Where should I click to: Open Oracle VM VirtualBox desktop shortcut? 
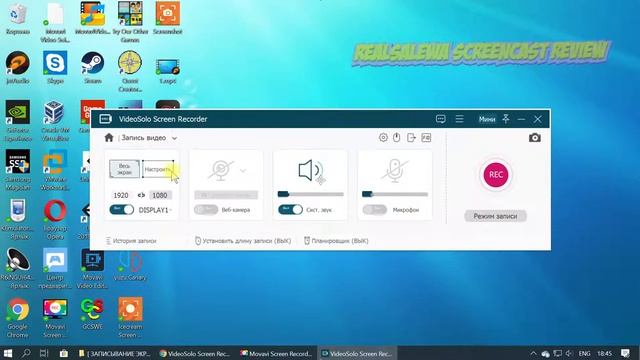(x=54, y=121)
